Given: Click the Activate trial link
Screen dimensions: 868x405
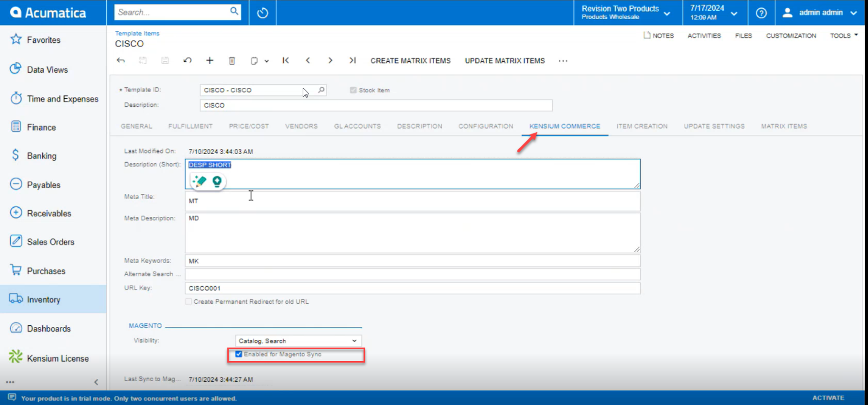Looking at the screenshot, I should (x=828, y=398).
